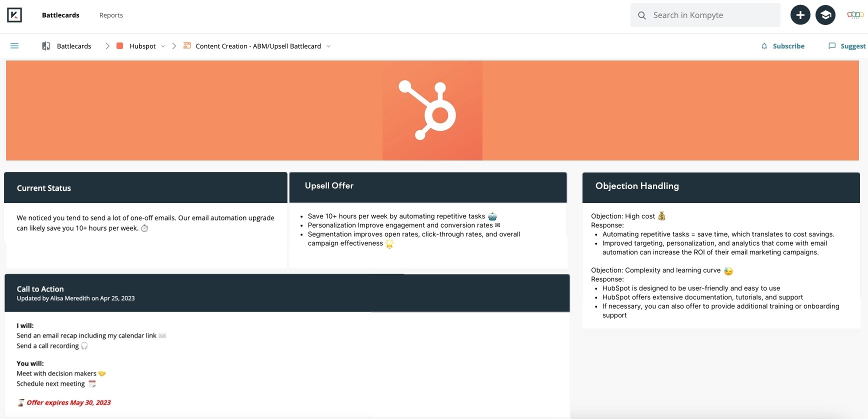Screen dimensions: 868x419
Task: Switch to the Battlecards tab
Action: click(x=60, y=15)
